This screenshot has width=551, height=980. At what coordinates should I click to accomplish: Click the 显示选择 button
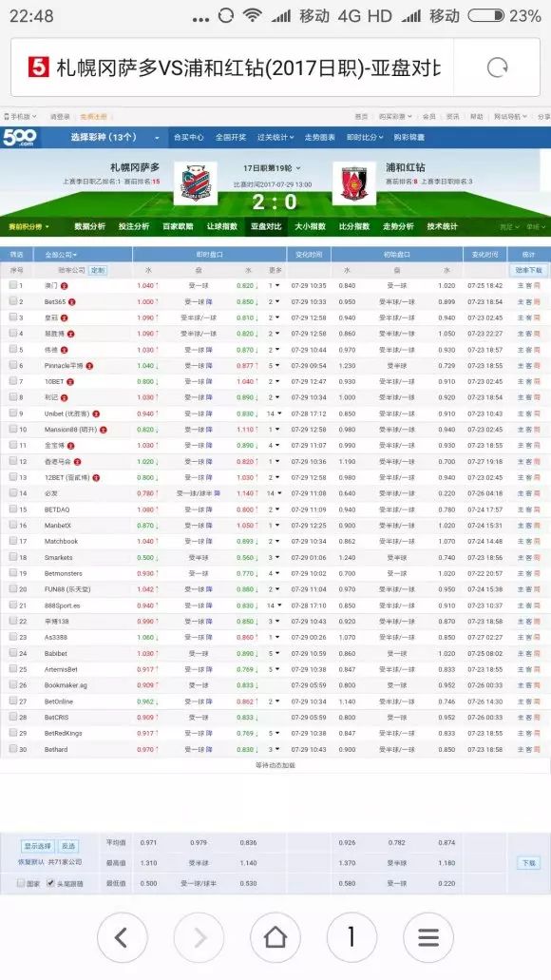[x=37, y=846]
